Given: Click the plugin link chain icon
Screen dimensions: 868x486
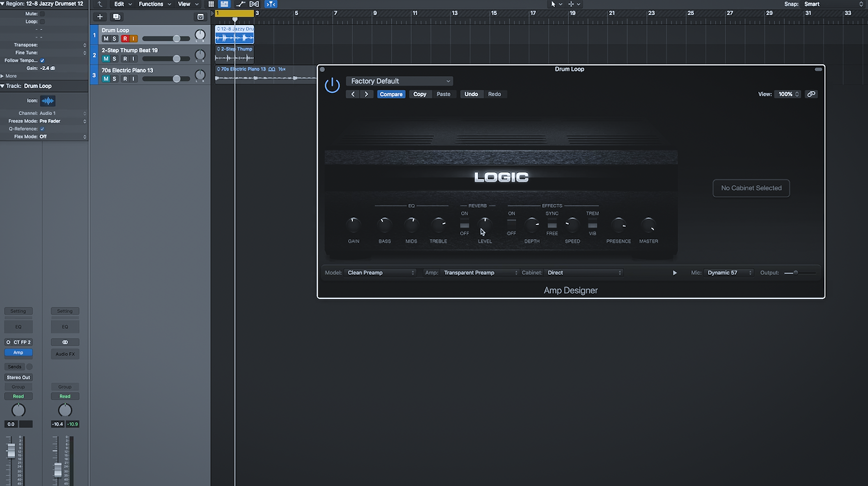Looking at the screenshot, I should (811, 94).
